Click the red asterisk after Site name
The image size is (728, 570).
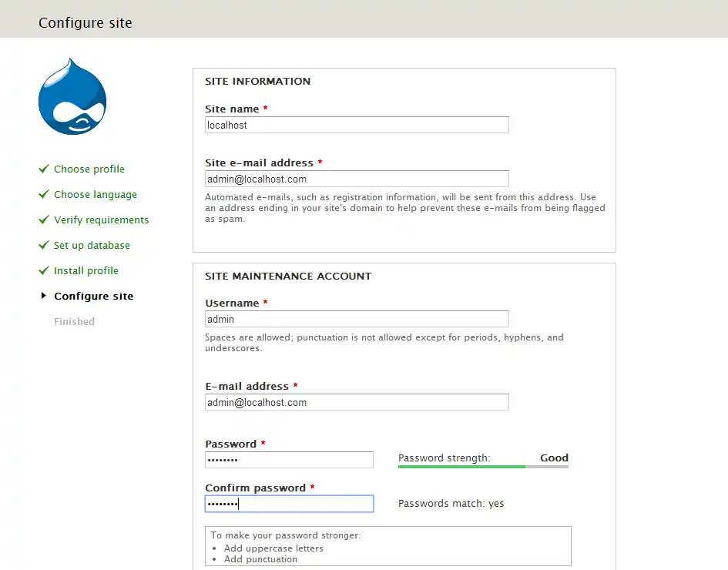266,109
